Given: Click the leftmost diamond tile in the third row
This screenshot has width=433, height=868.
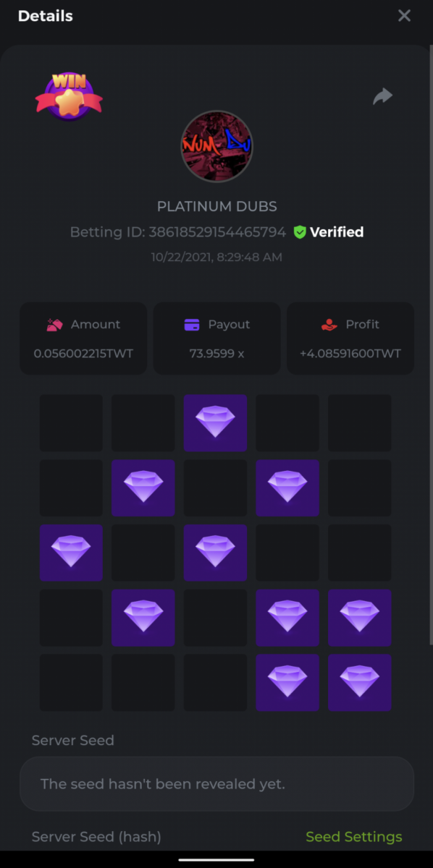Looking at the screenshot, I should coord(71,553).
